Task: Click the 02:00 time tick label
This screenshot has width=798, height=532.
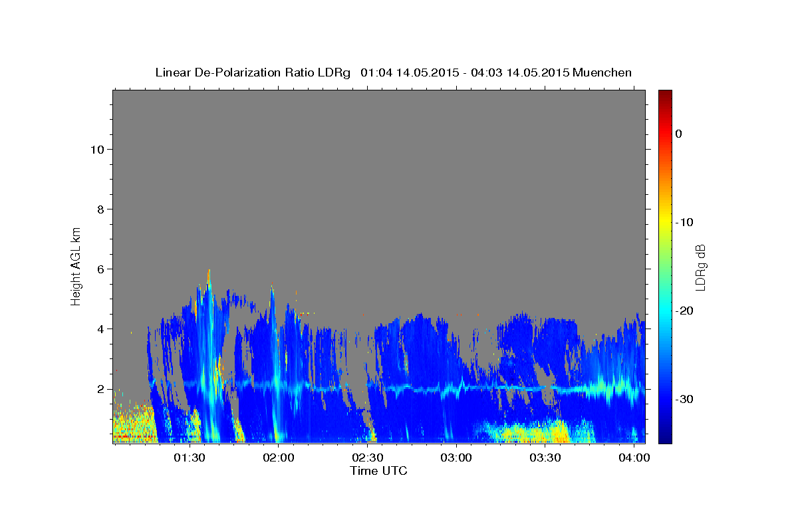Action: (x=278, y=458)
